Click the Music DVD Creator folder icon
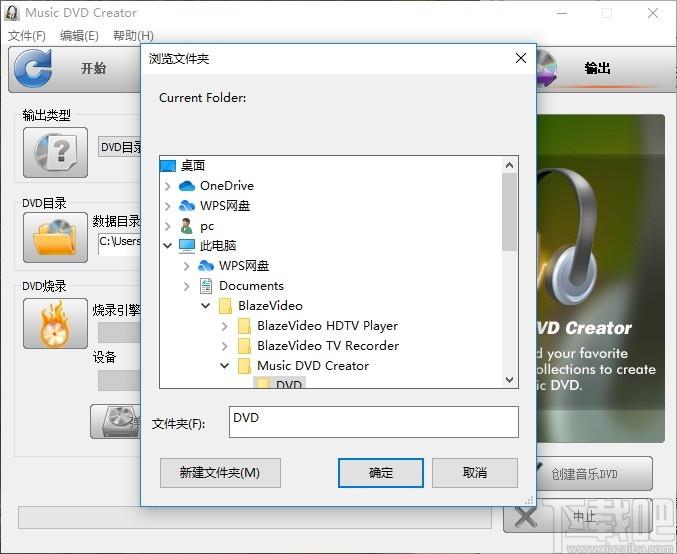677x554 pixels. 244,366
